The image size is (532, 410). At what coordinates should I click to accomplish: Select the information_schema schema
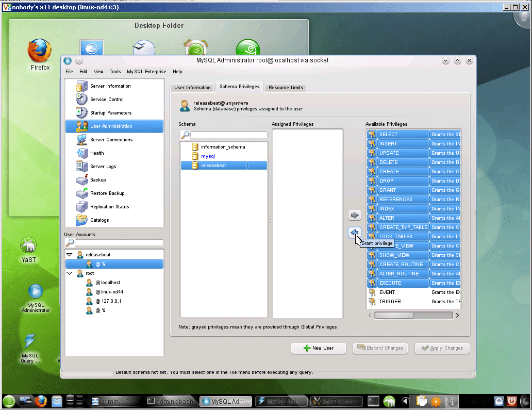coord(224,147)
